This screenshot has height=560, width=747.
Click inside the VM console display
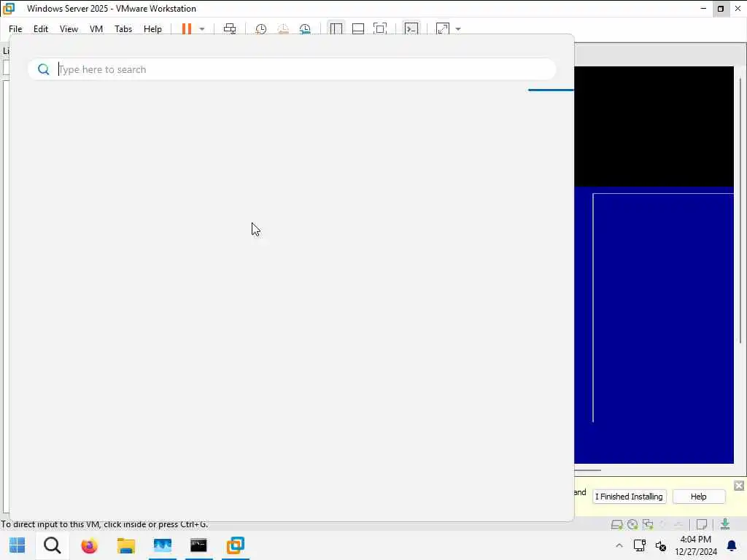click(654, 265)
